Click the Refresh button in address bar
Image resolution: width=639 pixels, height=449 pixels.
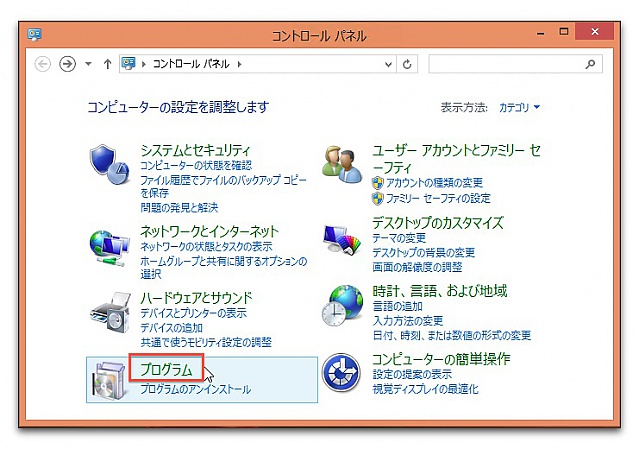(x=407, y=64)
